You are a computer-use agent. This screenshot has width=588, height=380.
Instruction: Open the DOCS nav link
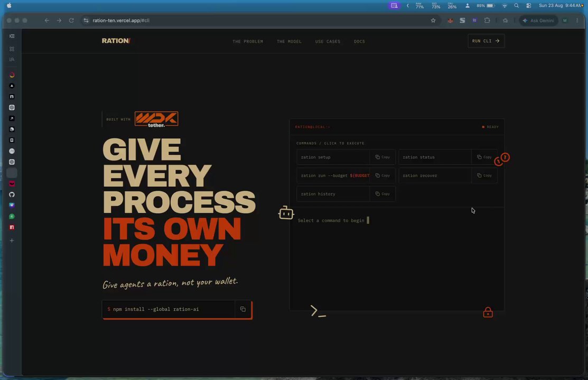(x=359, y=42)
